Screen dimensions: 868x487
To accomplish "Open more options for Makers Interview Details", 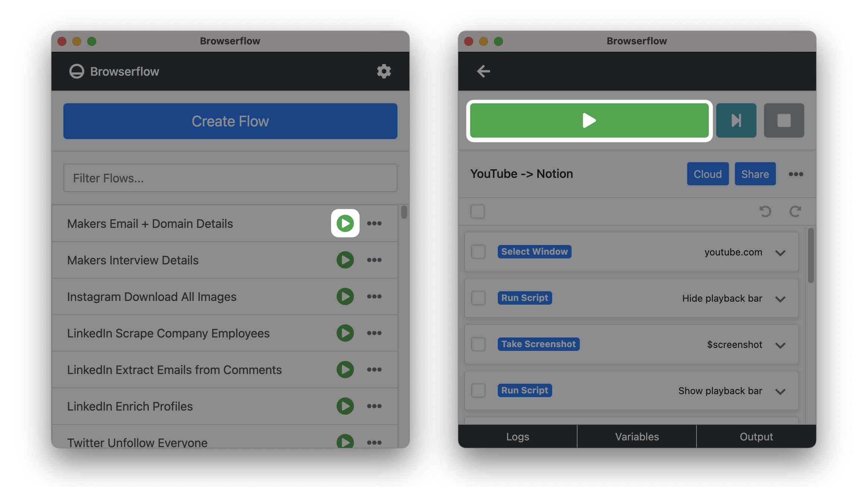I will [374, 260].
